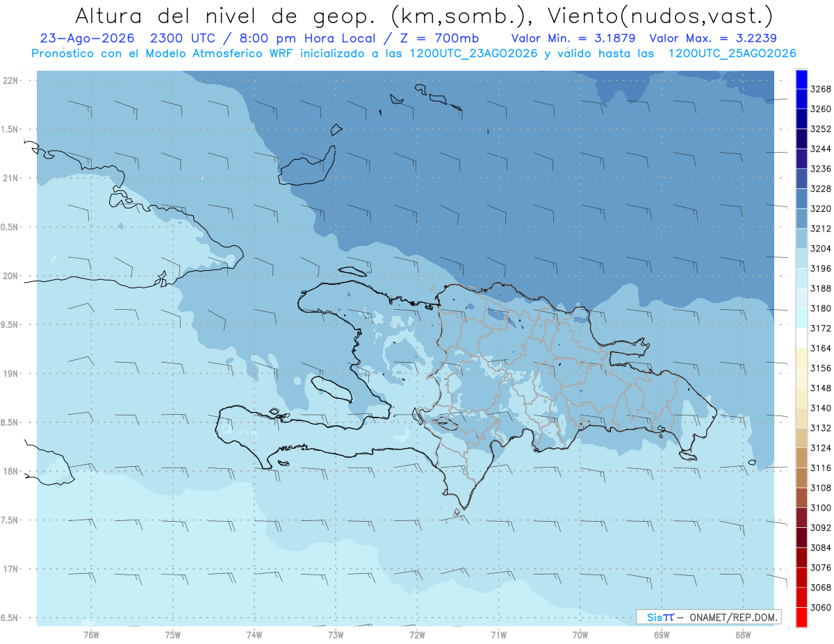Click the dark maroon swatch between 3084 and 3092
The height and width of the screenshot is (644, 834).
801,537
